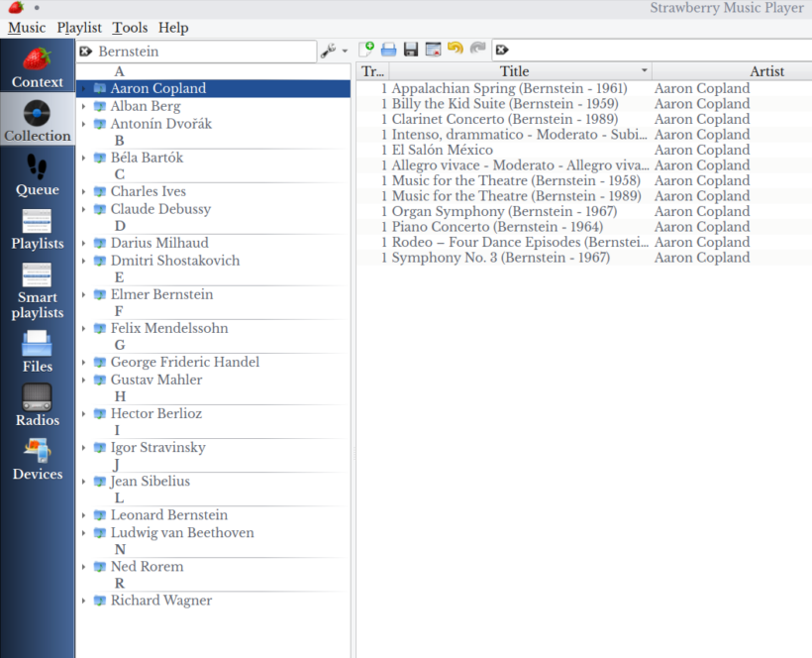Select the Collection sidebar entry
The width and height of the screenshot is (812, 658).
point(37,119)
